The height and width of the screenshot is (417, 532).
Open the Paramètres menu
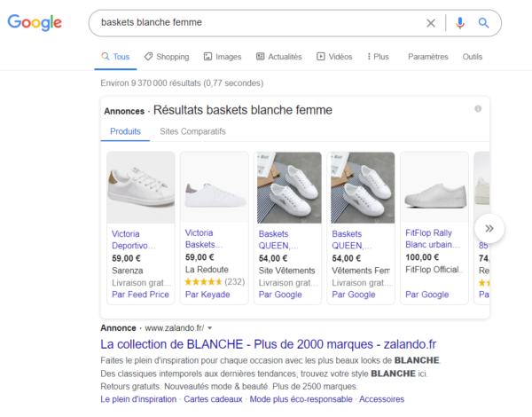pos(427,57)
